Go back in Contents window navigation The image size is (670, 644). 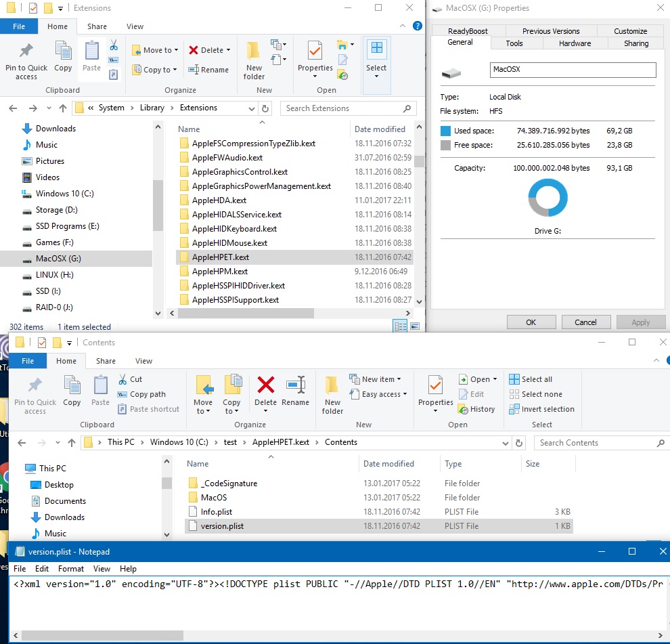pos(22,443)
